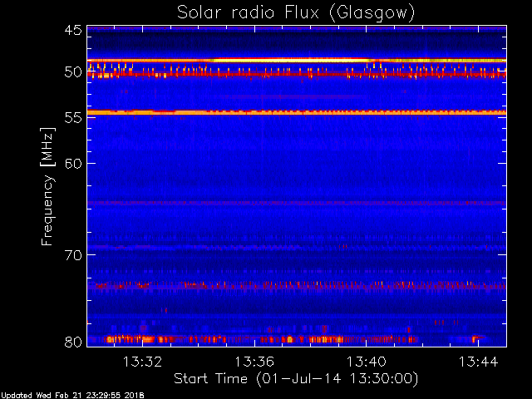Click the 70 frequency tick label
The width and height of the screenshot is (532, 399).
tap(73, 255)
